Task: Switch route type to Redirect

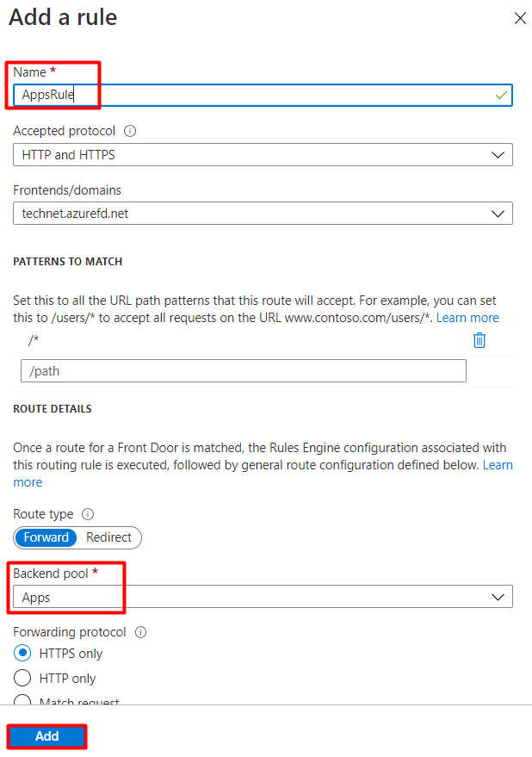Action: pos(109,537)
